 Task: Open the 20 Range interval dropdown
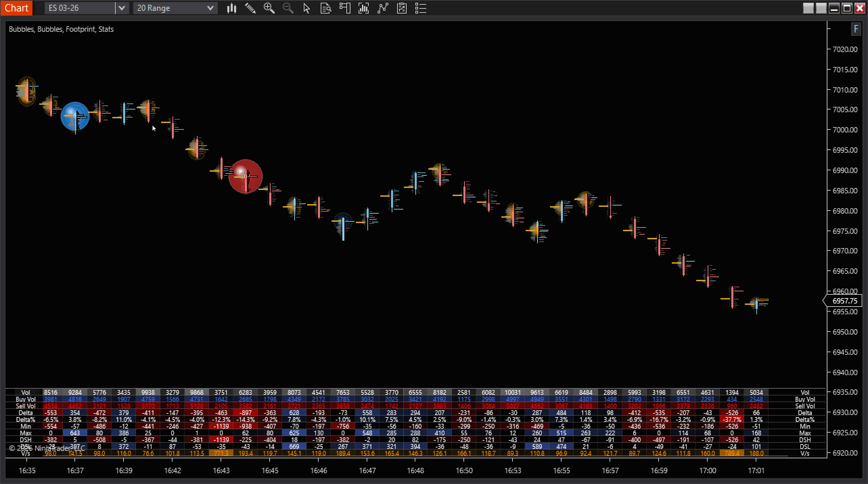click(175, 8)
